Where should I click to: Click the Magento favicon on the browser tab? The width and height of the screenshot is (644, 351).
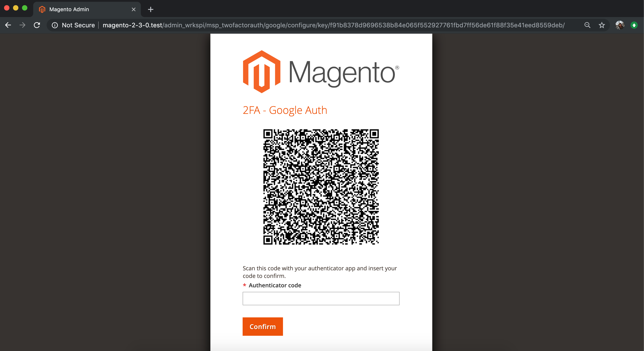(x=42, y=9)
